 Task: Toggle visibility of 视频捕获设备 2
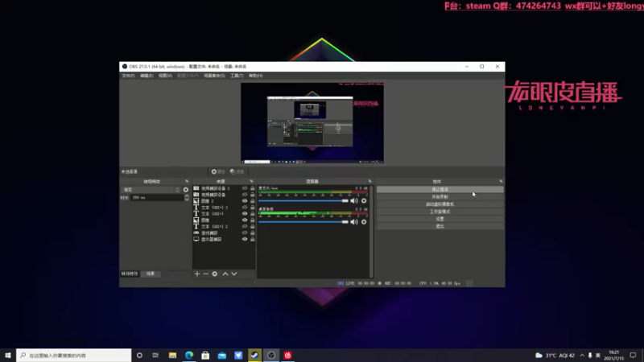click(x=245, y=188)
